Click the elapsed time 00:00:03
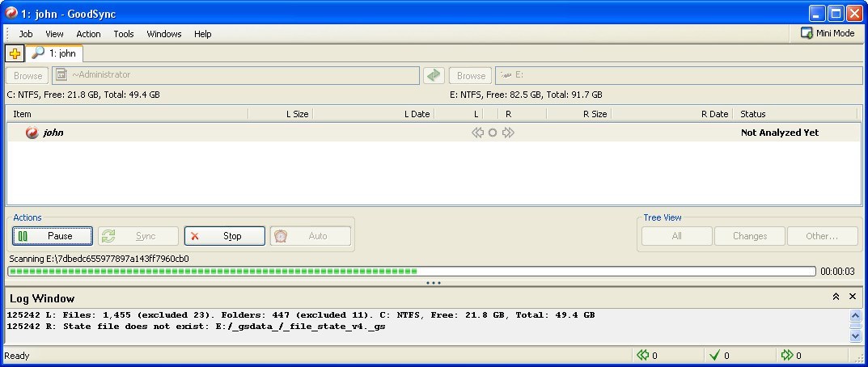The height and width of the screenshot is (367, 868). tap(837, 272)
